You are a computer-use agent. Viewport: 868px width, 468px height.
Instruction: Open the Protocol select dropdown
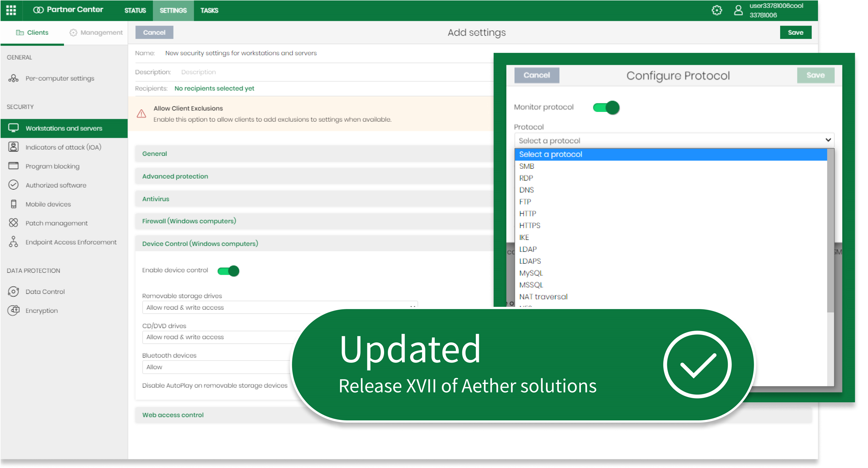coord(674,140)
